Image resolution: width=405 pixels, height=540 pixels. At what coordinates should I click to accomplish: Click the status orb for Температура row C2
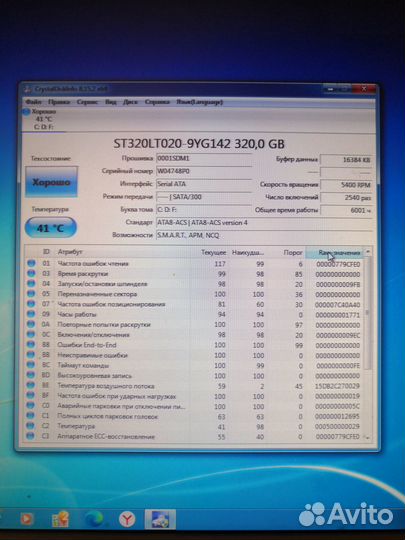[30, 426]
